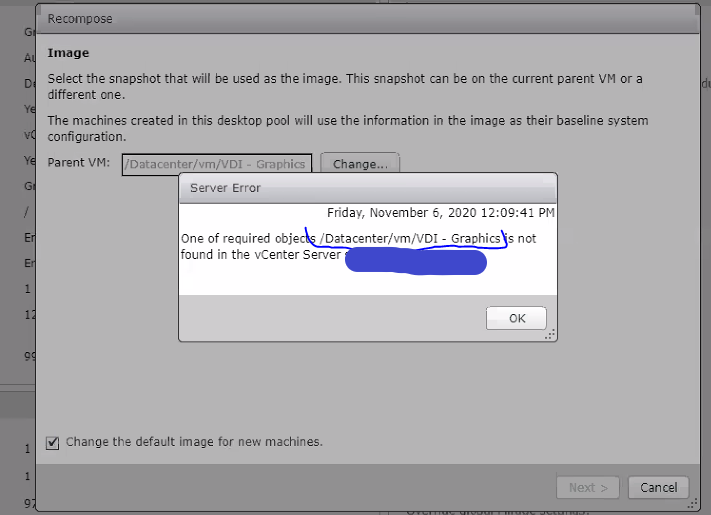
Task: Click the underlined /Datacenter/vm/VDI - Graphics error path
Action: 410,238
